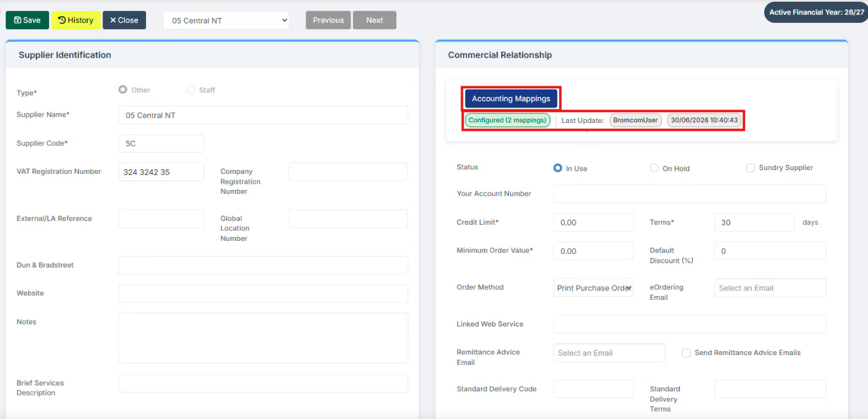The width and height of the screenshot is (868, 419).
Task: Save the supplier record
Action: coord(27,20)
